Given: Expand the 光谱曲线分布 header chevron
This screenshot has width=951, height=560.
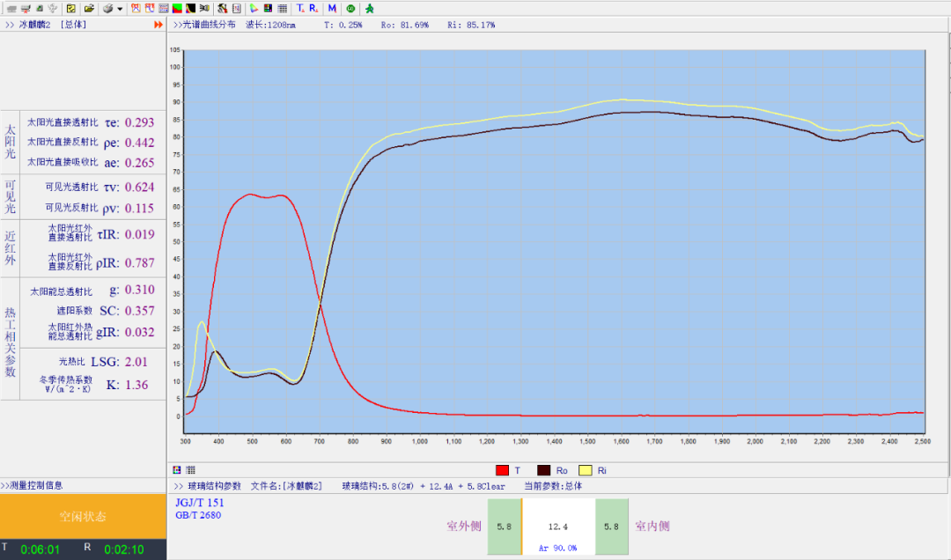Looking at the screenshot, I should coord(177,25).
